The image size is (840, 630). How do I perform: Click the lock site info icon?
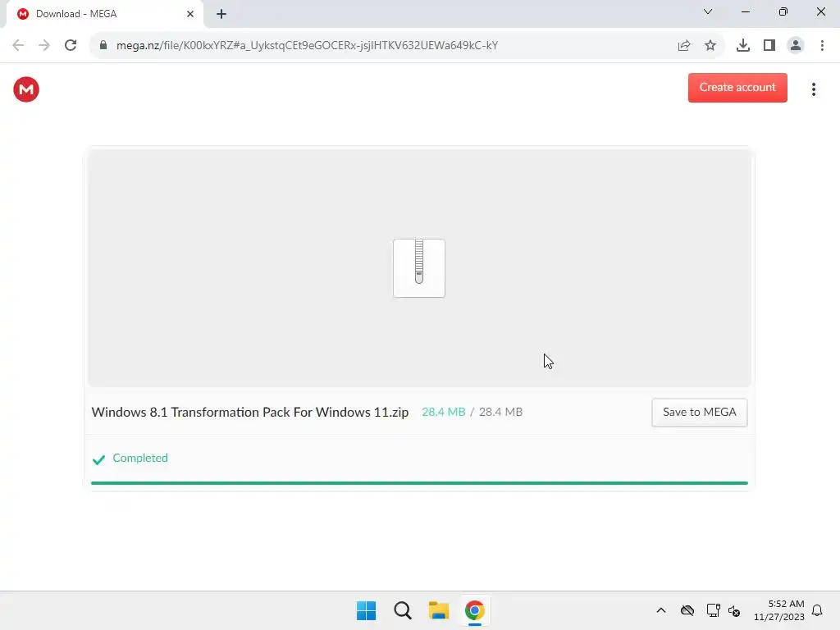coord(103,45)
